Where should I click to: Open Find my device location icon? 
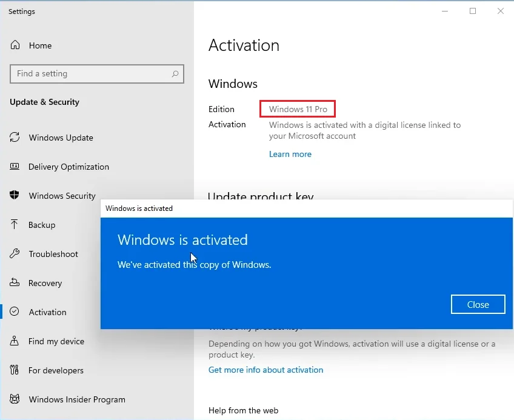click(14, 341)
